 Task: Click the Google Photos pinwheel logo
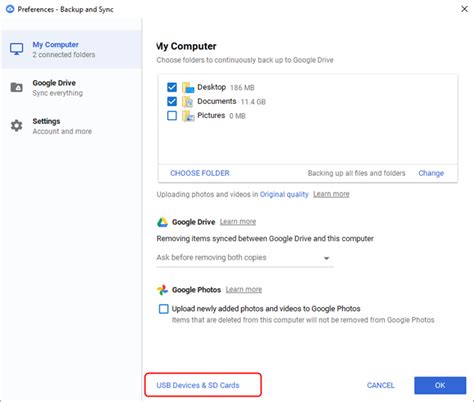162,290
